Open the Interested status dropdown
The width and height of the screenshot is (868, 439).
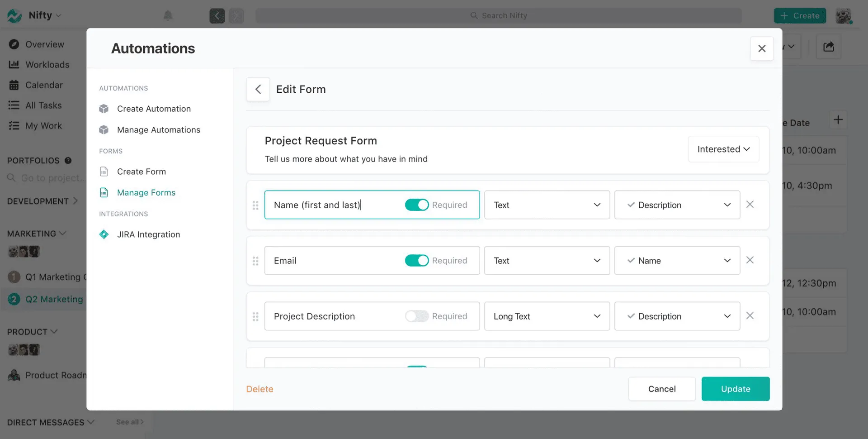pyautogui.click(x=723, y=149)
